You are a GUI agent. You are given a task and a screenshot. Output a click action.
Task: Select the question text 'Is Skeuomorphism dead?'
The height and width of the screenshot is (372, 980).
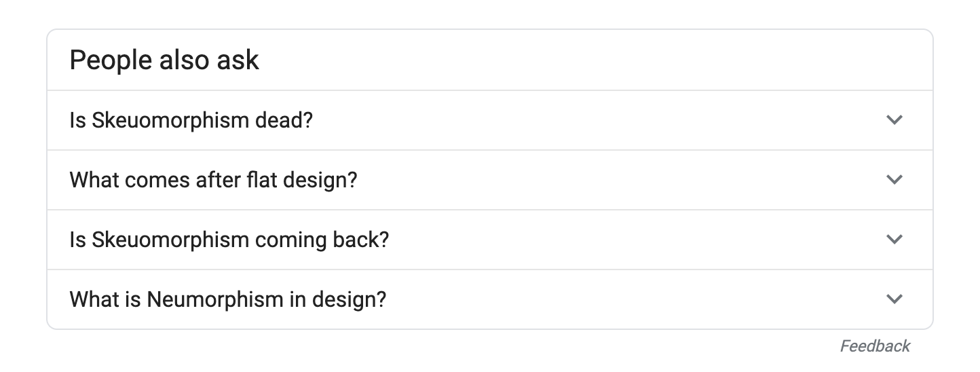(x=191, y=121)
